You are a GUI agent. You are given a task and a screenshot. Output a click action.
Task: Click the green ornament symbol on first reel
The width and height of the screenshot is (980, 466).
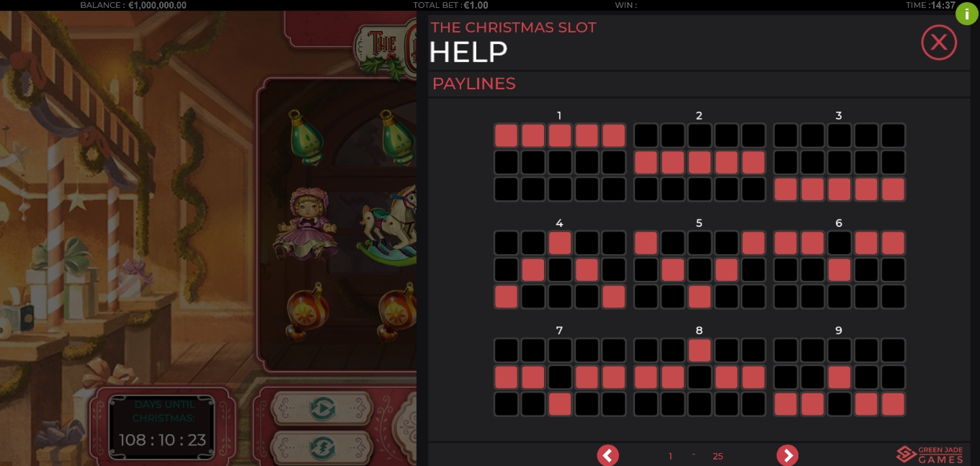[306, 138]
